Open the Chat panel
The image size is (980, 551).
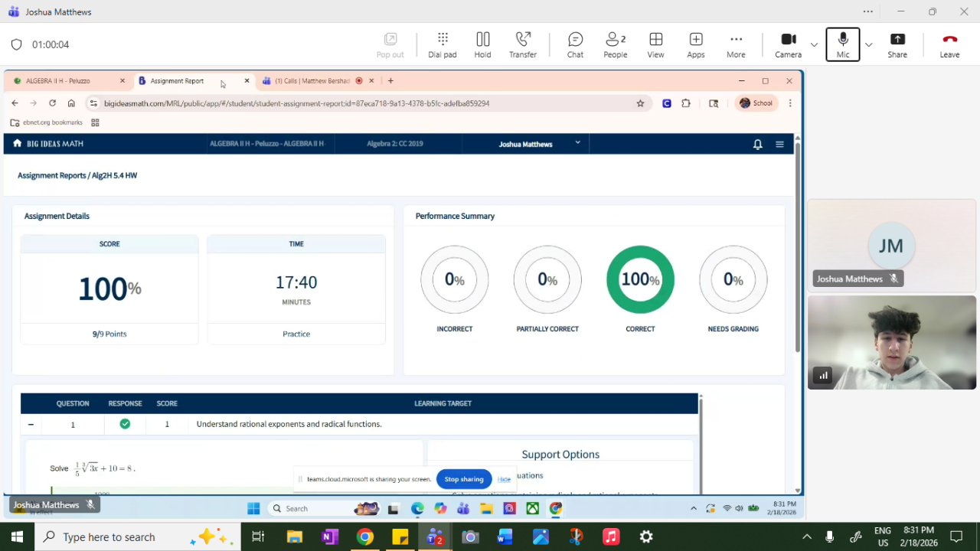click(575, 44)
